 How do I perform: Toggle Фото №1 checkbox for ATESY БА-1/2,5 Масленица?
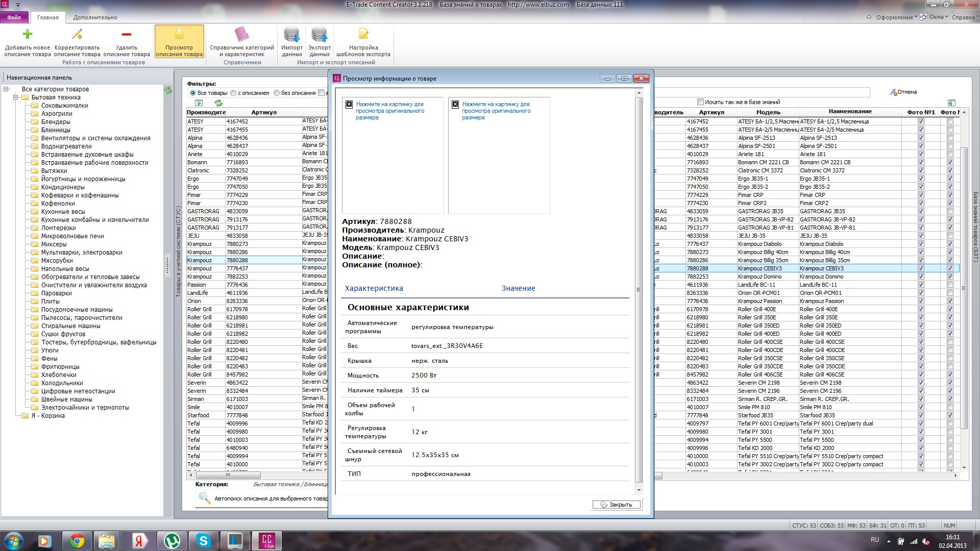921,121
